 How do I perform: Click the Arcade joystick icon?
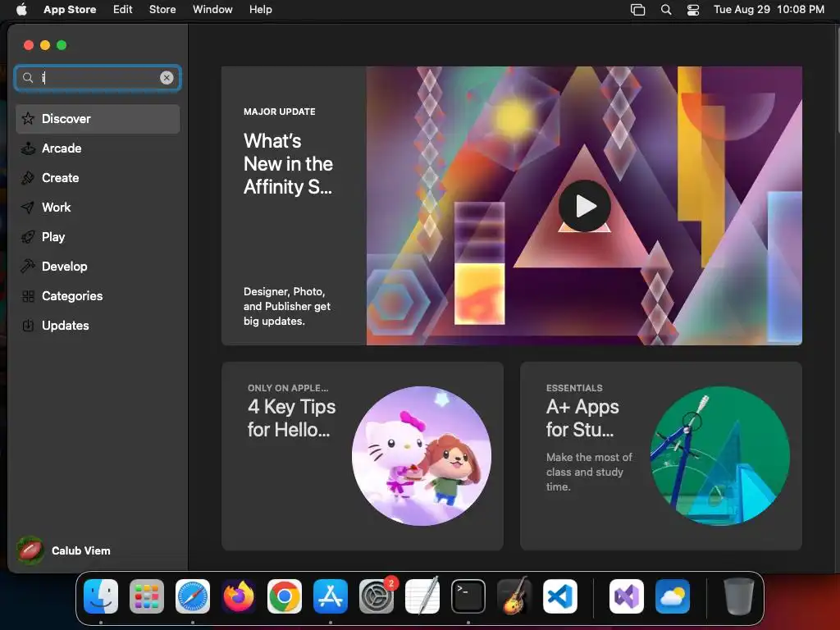28,148
